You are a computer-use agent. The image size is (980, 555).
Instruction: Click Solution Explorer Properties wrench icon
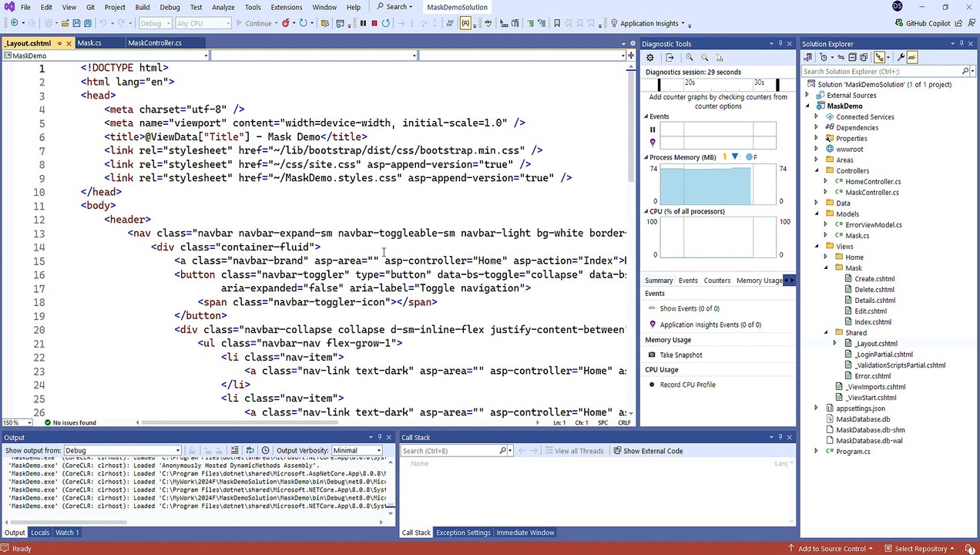click(x=901, y=57)
